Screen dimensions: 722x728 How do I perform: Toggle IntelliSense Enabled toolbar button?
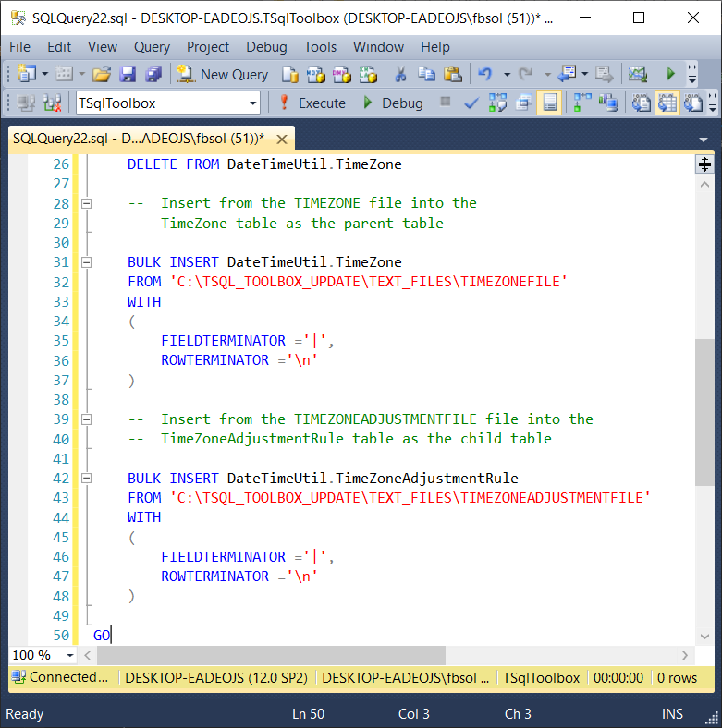(549, 103)
